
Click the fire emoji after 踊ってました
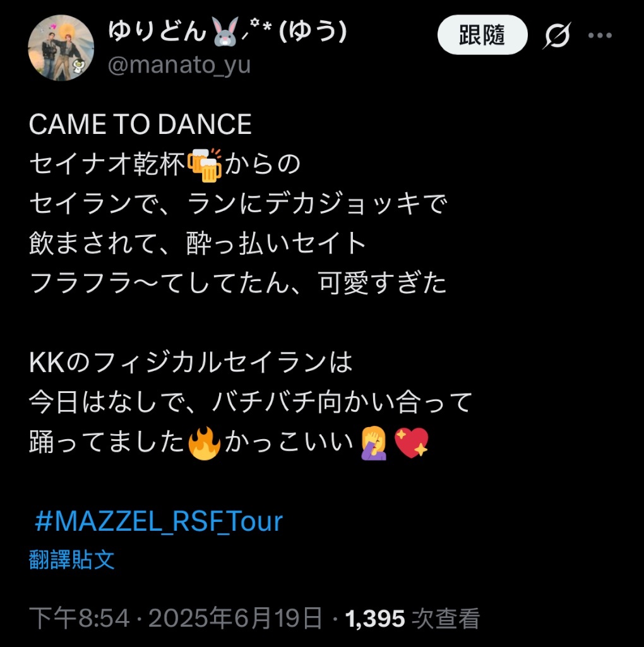coord(204,443)
